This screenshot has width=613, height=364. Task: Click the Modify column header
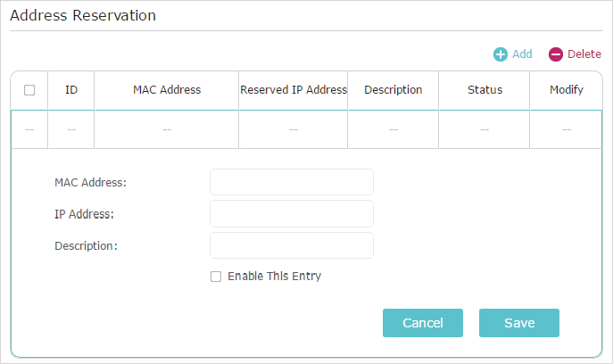point(567,90)
